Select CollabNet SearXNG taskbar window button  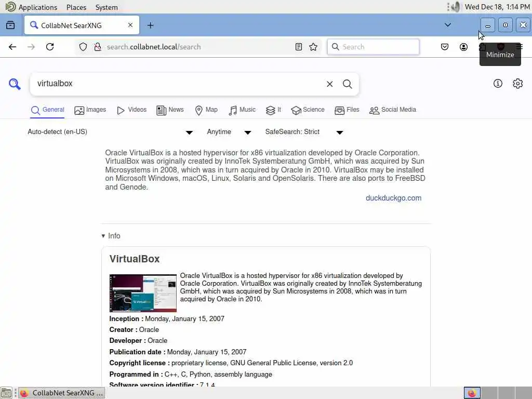(61, 393)
